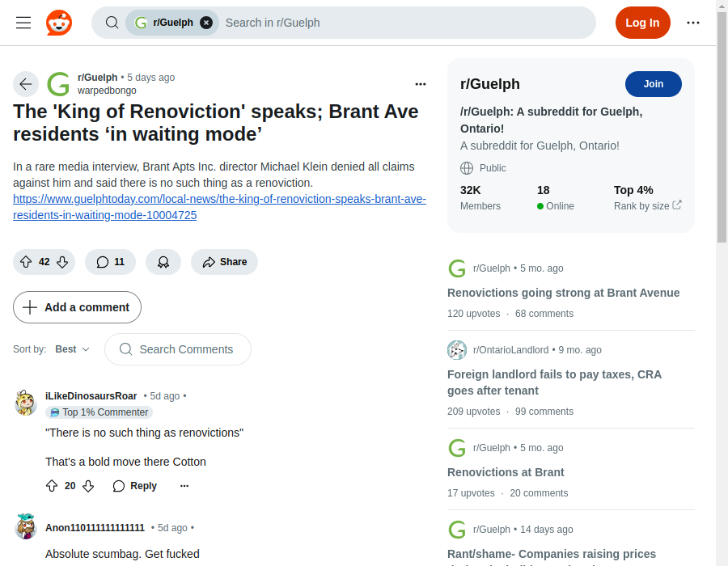
Task: Open r/Guelph community avatar beside post header
Action: pos(58,84)
